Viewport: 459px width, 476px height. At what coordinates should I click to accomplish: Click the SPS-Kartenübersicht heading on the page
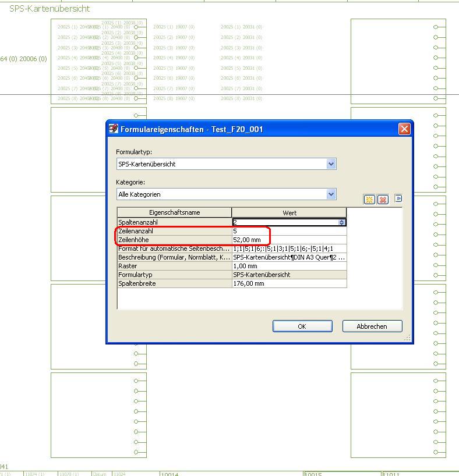(50, 9)
